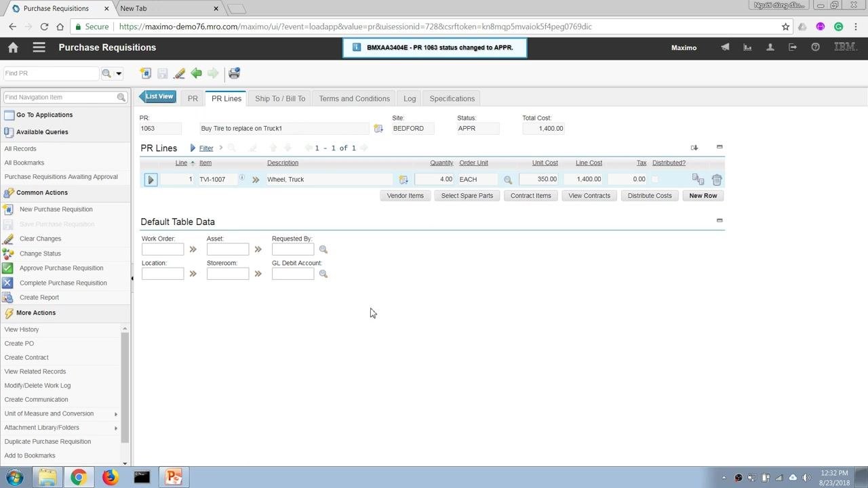Screen dimensions: 868x488
Task: Open long description icon beside PR description
Action: tap(378, 128)
